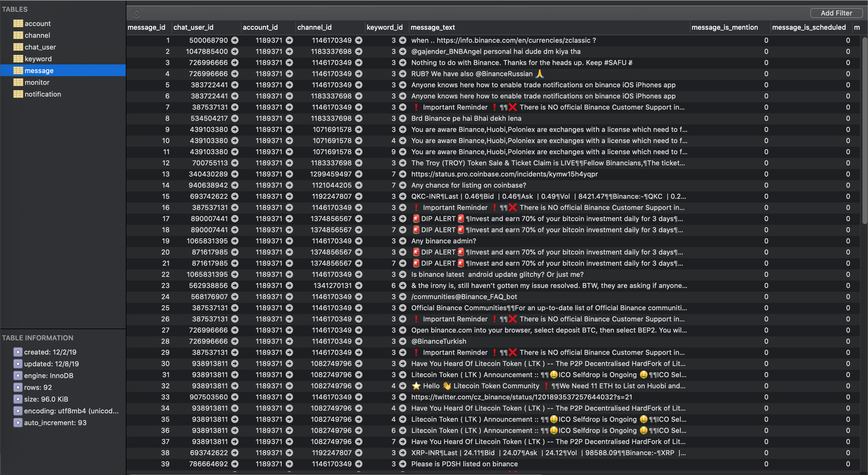Click the keyword_id arrow in message row 10

click(402, 141)
